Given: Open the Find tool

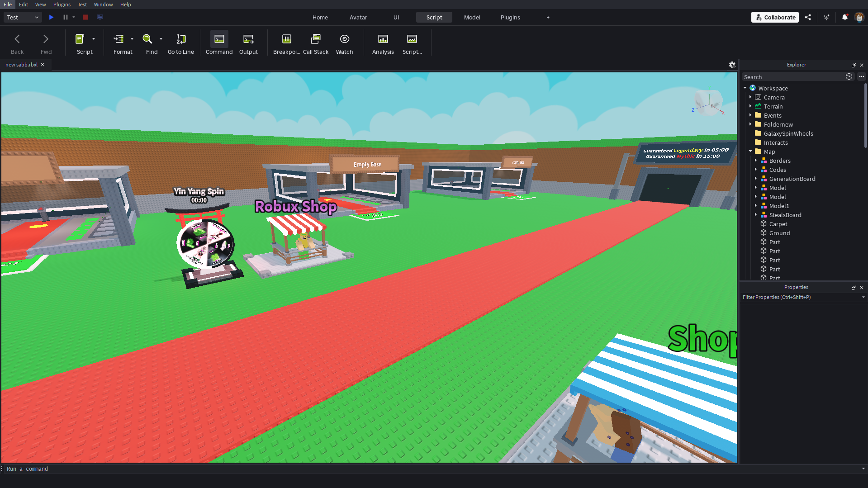Looking at the screenshot, I should point(149,43).
